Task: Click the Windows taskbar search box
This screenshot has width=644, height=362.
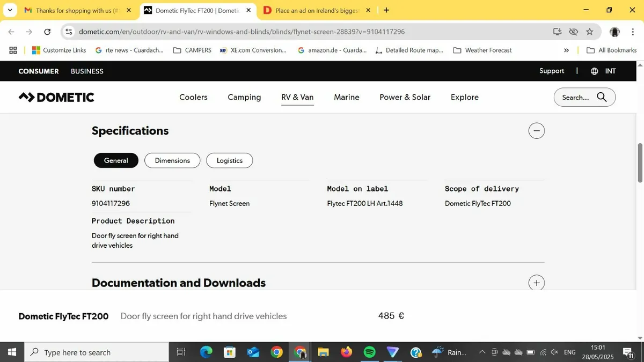Action: (x=97, y=352)
